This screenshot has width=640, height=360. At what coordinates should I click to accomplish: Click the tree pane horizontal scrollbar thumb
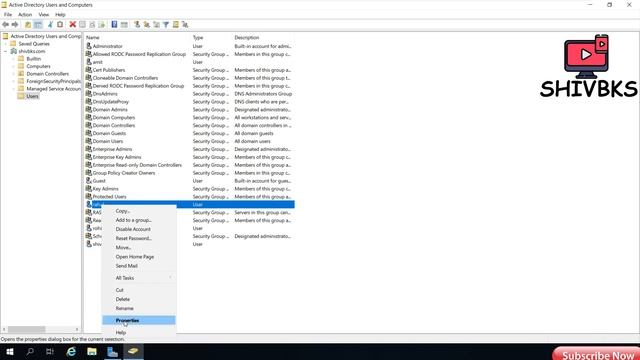coord(27,329)
